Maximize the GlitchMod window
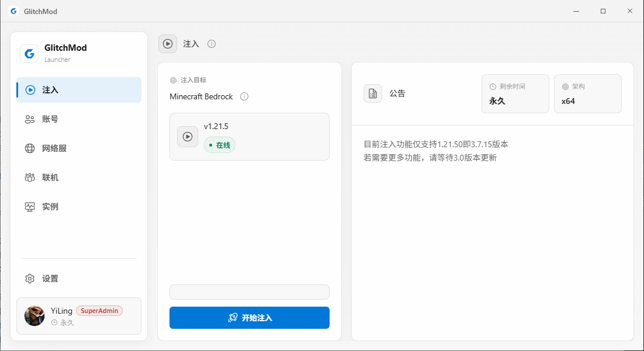 [x=603, y=11]
